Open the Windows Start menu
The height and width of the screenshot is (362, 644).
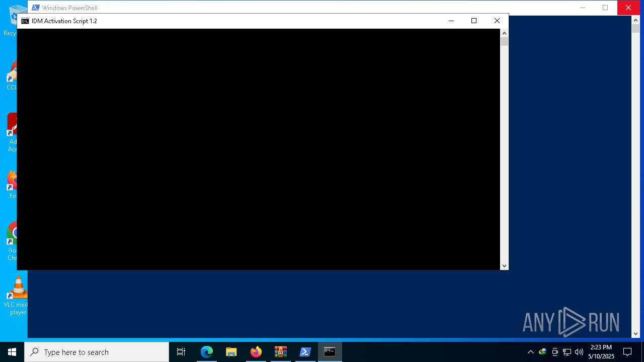pos(12,352)
